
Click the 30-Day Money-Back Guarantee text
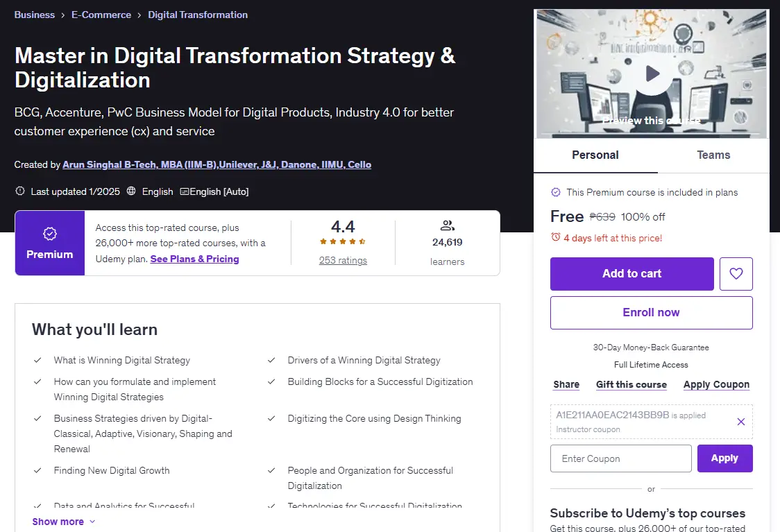[651, 347]
